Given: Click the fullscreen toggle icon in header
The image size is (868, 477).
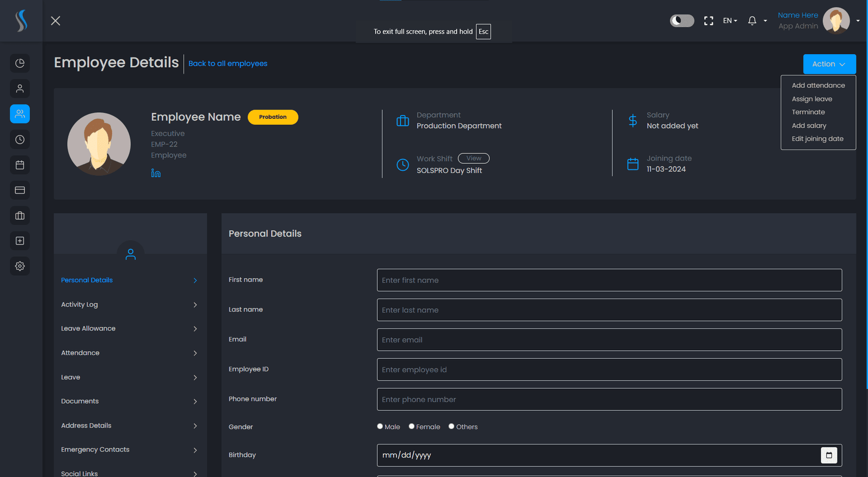Looking at the screenshot, I should point(709,21).
